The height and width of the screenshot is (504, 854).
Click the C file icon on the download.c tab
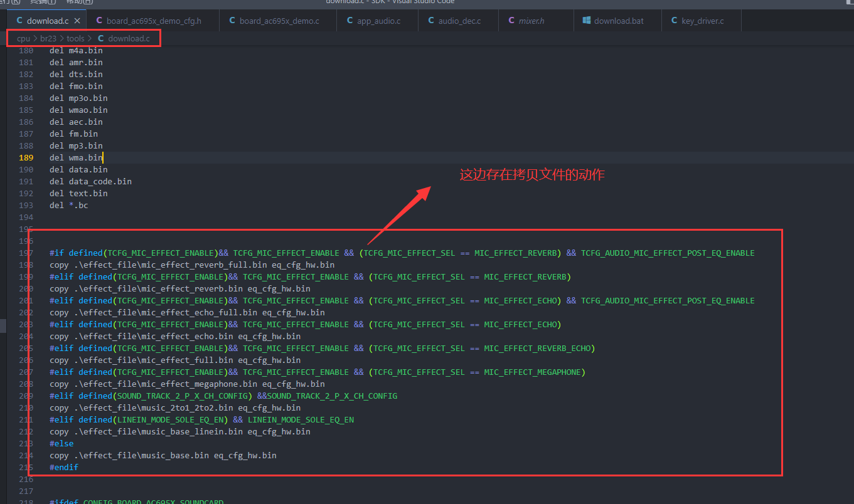19,21
